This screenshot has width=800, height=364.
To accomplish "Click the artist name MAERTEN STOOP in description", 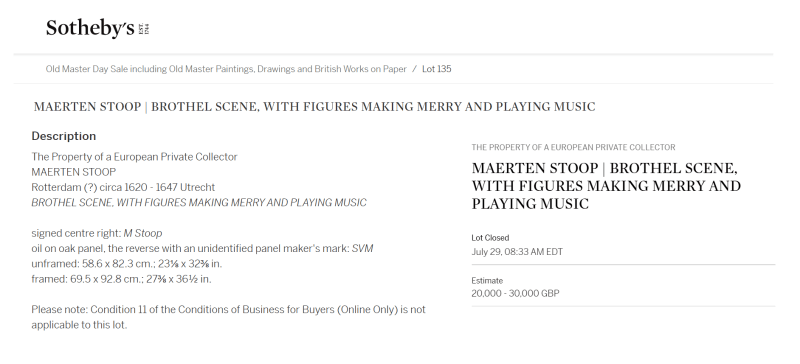I will click(73, 172).
